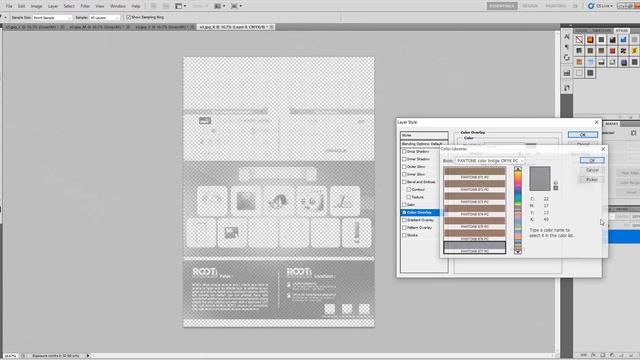Confirm Color Libraries with OK
Image resolution: width=640 pixels, height=360 pixels.
coord(592,160)
